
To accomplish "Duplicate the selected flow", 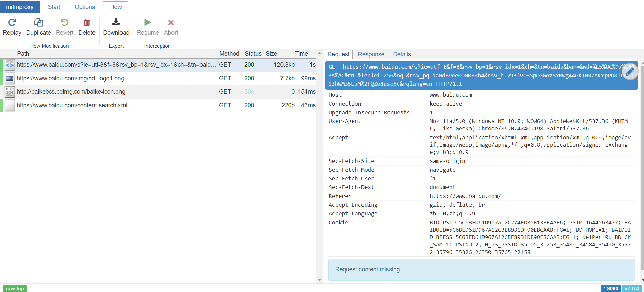I will 38,27.
